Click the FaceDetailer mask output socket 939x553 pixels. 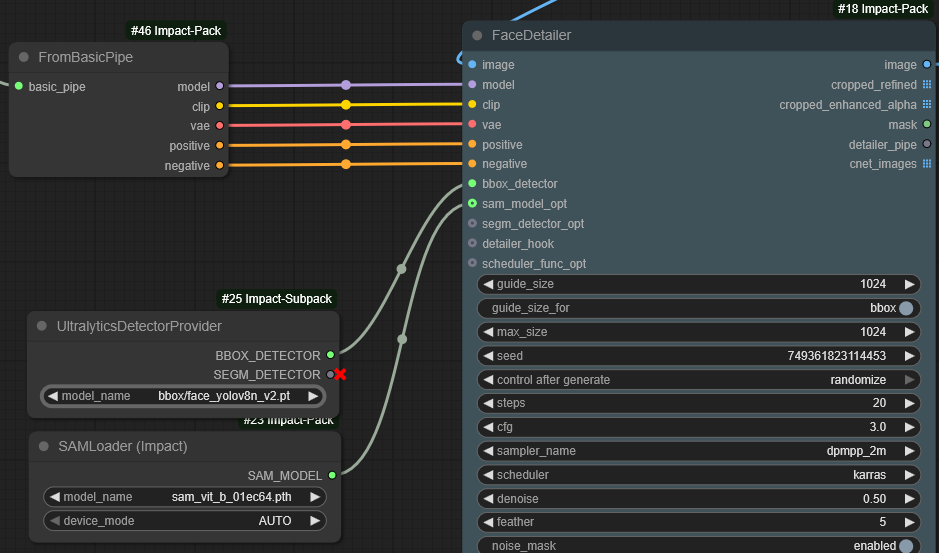[927, 124]
